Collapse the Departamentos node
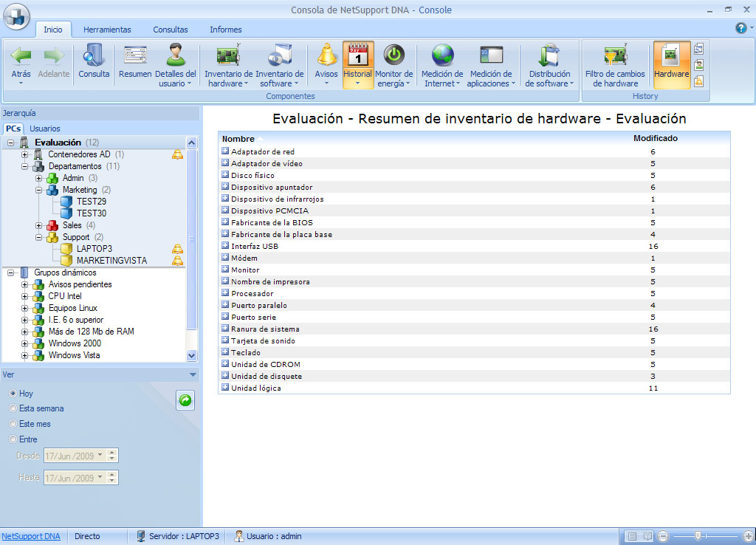 coord(24,166)
